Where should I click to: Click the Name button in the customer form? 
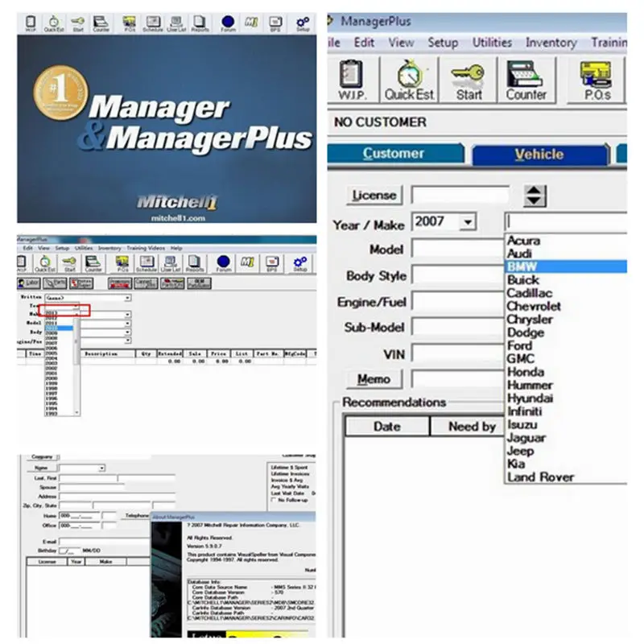click(x=42, y=469)
